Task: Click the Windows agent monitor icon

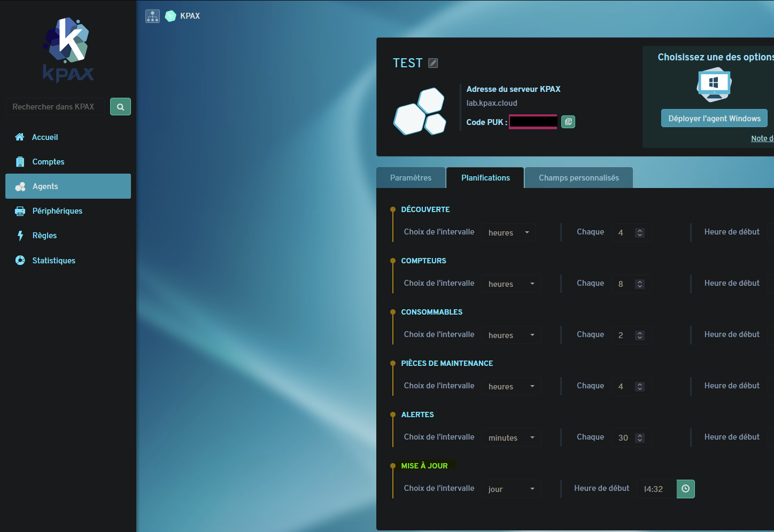Action: pyautogui.click(x=714, y=84)
